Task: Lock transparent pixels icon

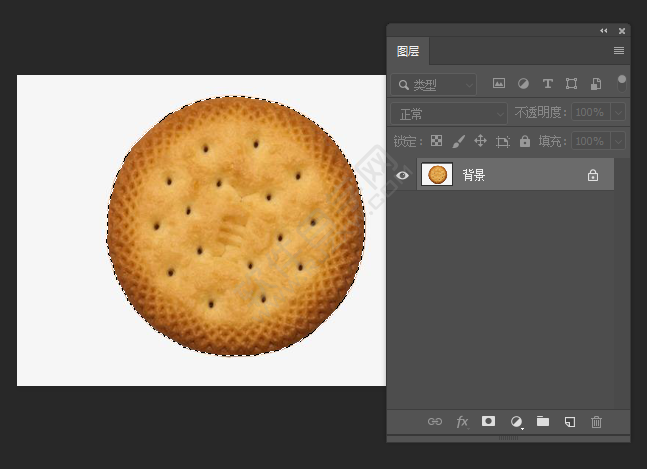Action: [x=437, y=141]
